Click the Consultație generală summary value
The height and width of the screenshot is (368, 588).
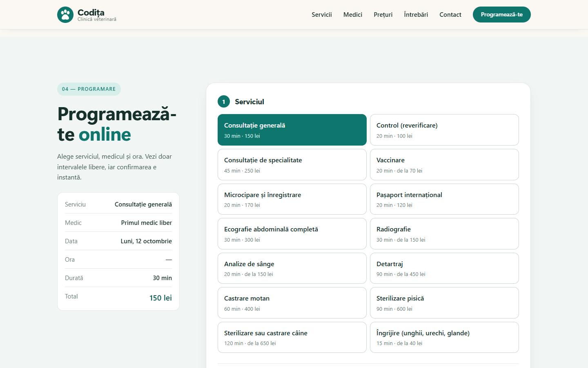[x=143, y=204]
